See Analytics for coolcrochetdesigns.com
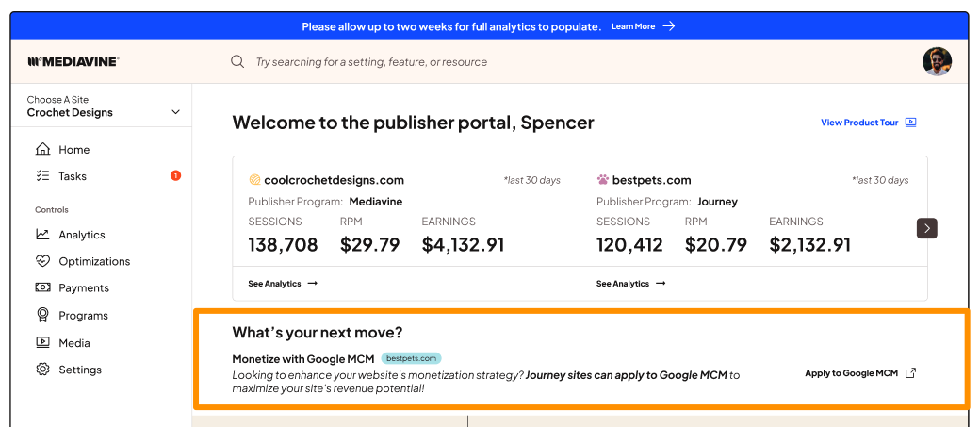 (x=283, y=283)
